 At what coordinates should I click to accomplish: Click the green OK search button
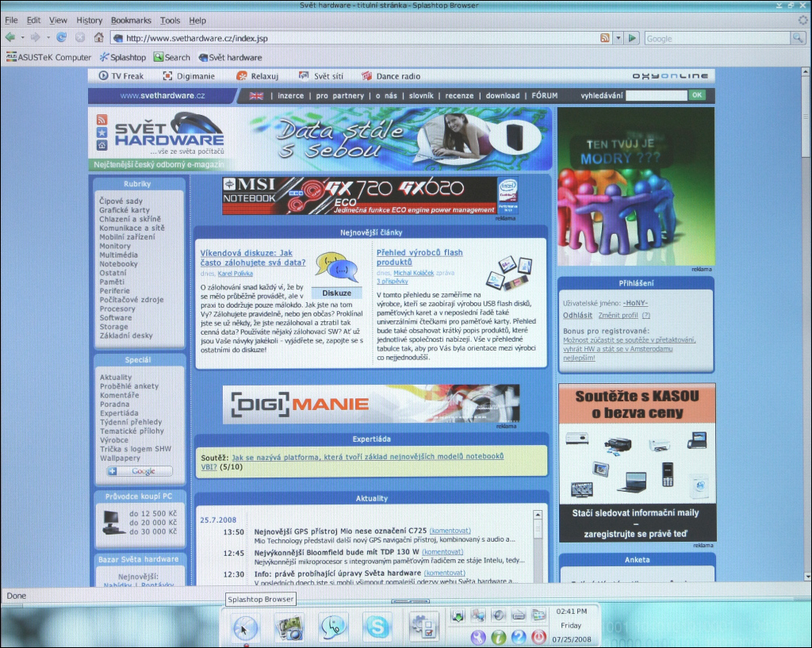[696, 95]
